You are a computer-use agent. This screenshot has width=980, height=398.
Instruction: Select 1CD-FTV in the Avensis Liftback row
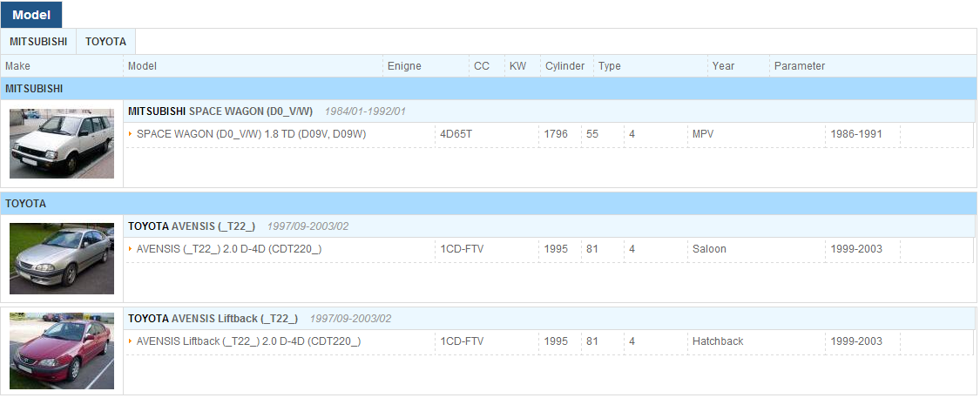(462, 341)
